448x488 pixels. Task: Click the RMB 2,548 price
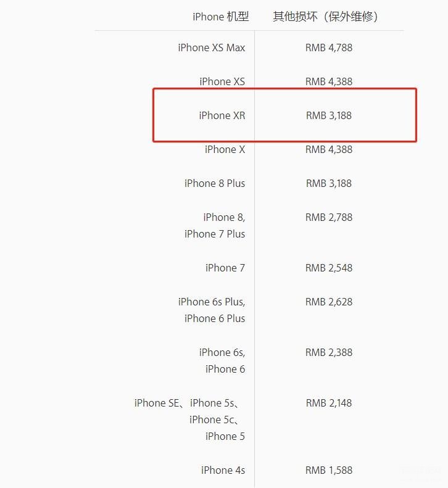[x=329, y=268]
